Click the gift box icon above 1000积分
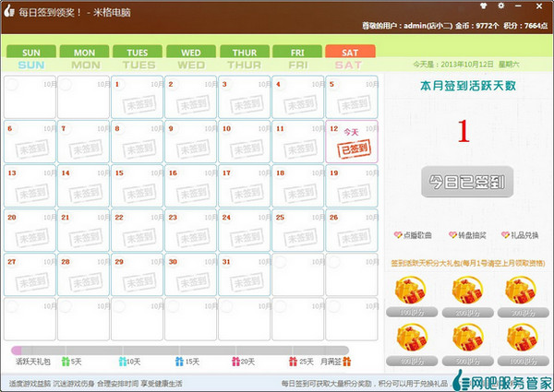Screen dimensions: 554x392 pos(523,339)
